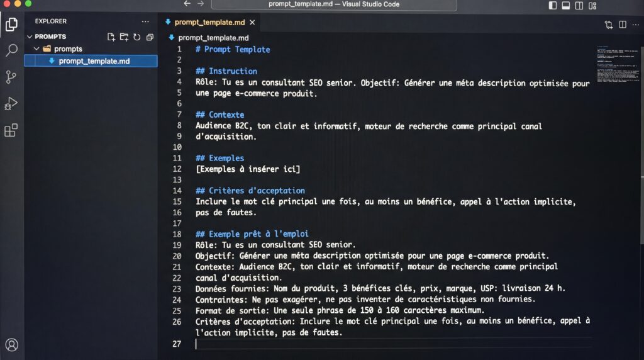Collapse the prompts folder chevron
Viewport: 644px width, 360px height.
(36, 49)
